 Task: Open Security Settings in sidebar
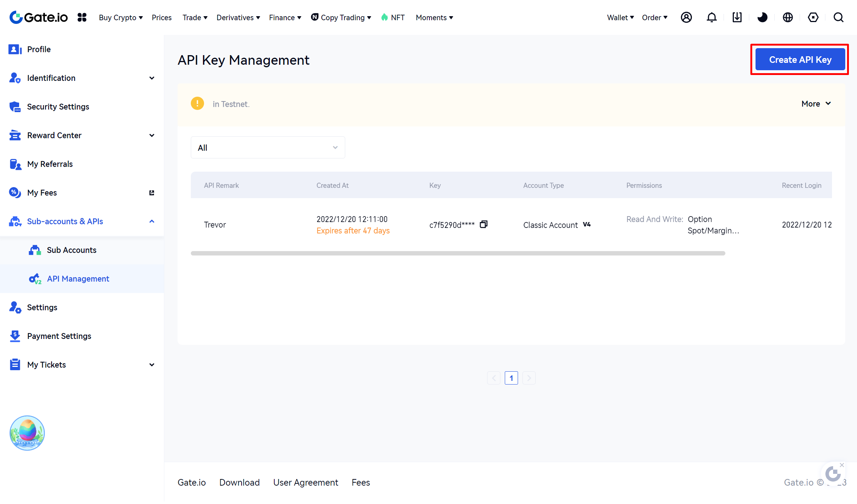click(x=58, y=107)
